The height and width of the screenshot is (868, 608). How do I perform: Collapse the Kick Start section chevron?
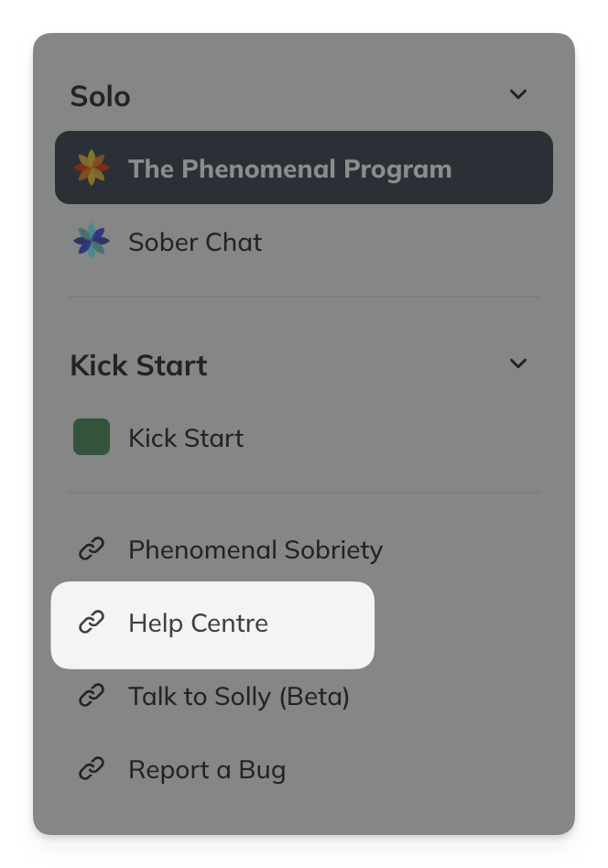point(518,363)
